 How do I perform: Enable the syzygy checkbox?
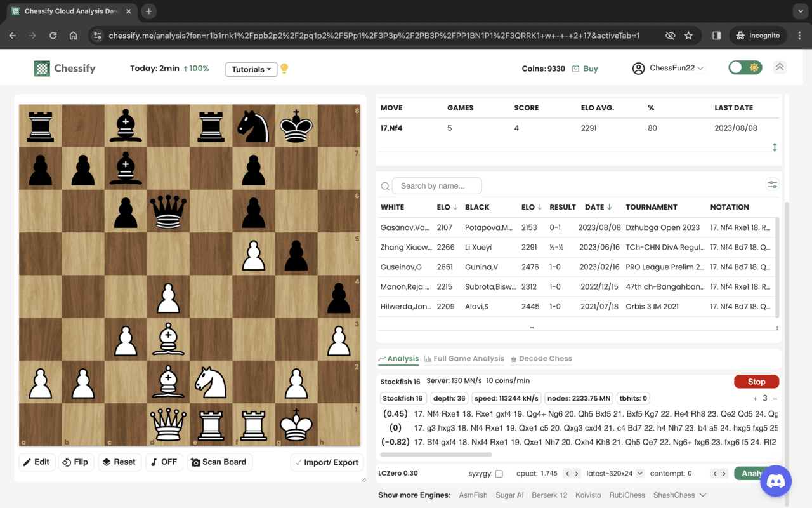pos(499,474)
